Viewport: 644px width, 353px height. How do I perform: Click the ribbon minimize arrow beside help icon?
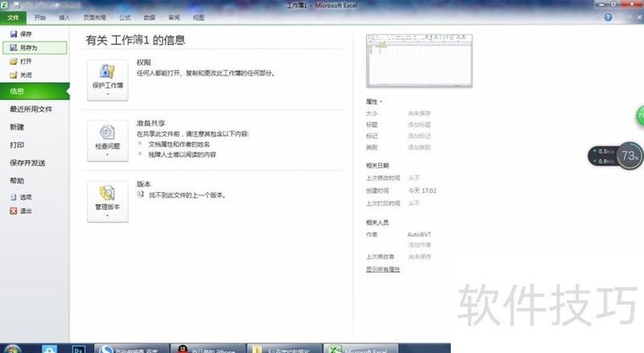[597, 18]
